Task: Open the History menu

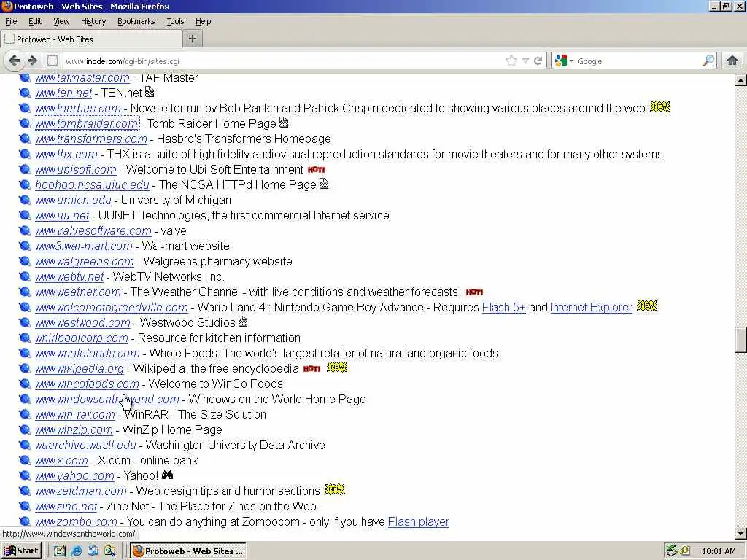Action: 93,21
